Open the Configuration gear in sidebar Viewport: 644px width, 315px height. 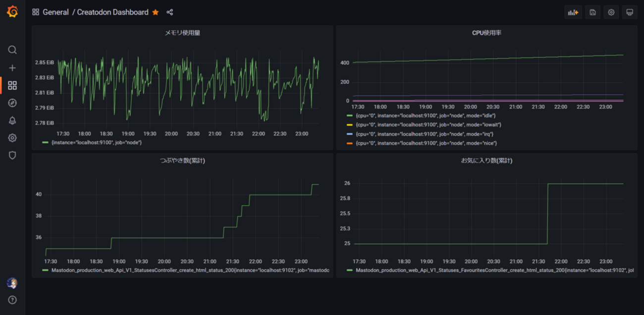coord(12,138)
